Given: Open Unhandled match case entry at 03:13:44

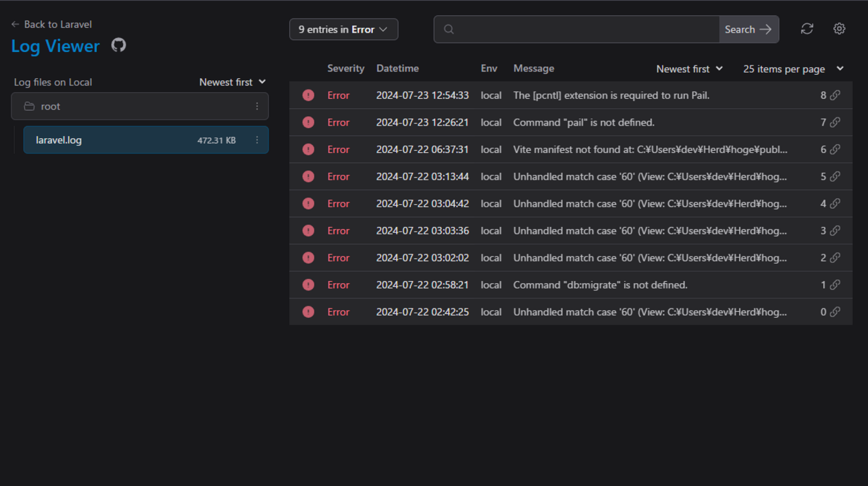Looking at the screenshot, I should pyautogui.click(x=571, y=176).
